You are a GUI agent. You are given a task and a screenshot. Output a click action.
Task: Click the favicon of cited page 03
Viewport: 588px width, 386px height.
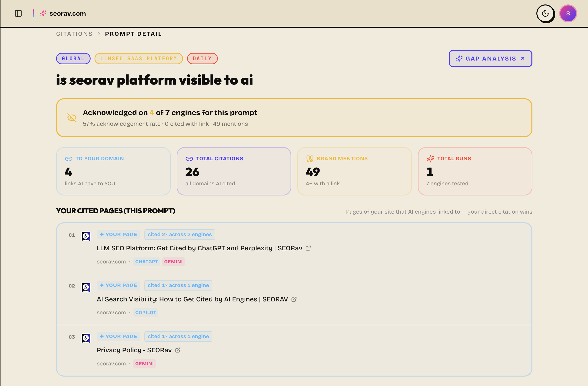click(x=86, y=338)
